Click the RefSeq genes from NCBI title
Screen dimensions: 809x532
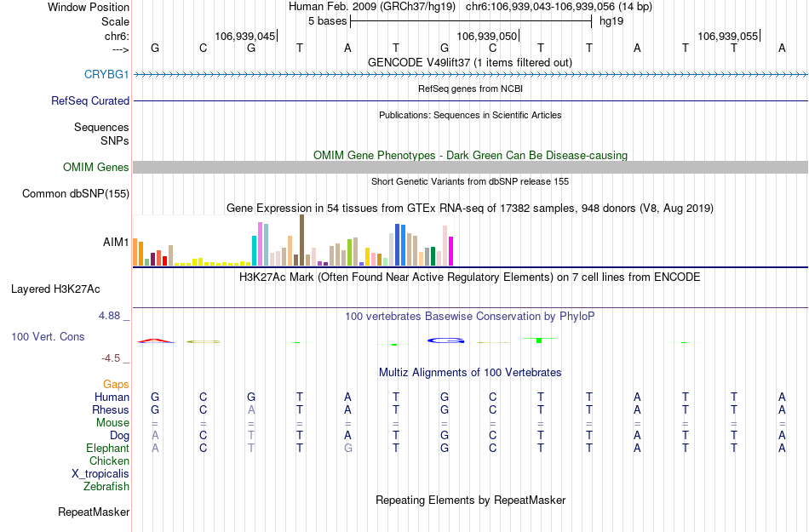click(x=470, y=89)
